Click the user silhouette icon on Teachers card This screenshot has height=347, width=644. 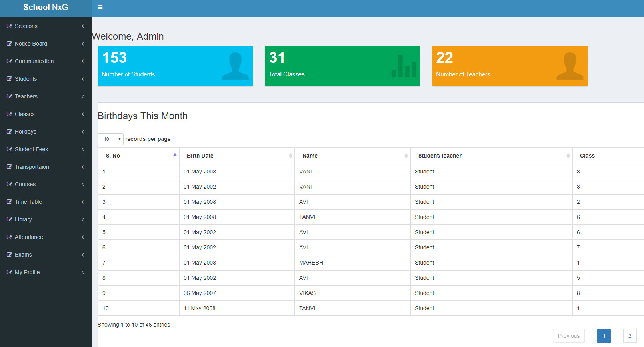tap(570, 66)
